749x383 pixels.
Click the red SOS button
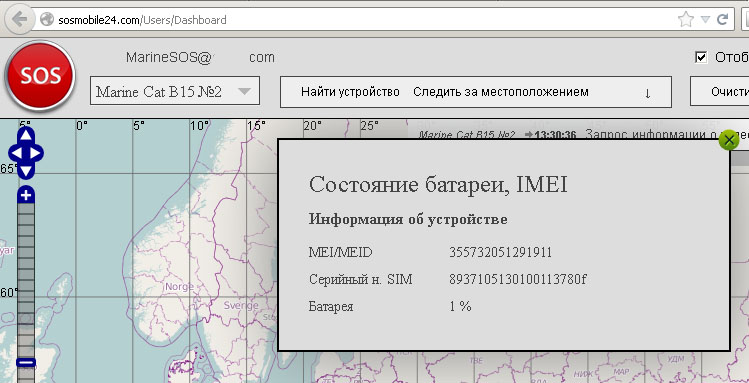point(40,75)
